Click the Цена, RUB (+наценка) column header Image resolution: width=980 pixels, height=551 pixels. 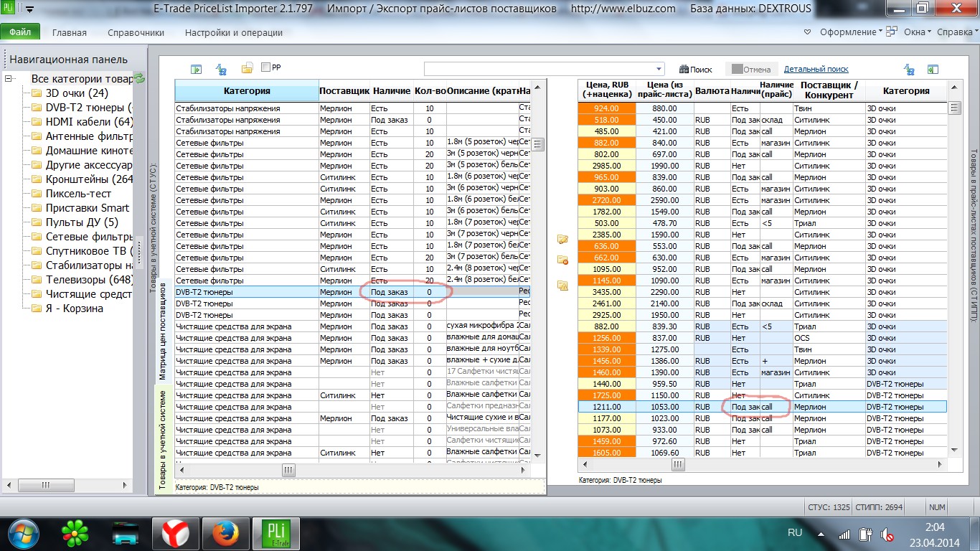pyautogui.click(x=608, y=90)
